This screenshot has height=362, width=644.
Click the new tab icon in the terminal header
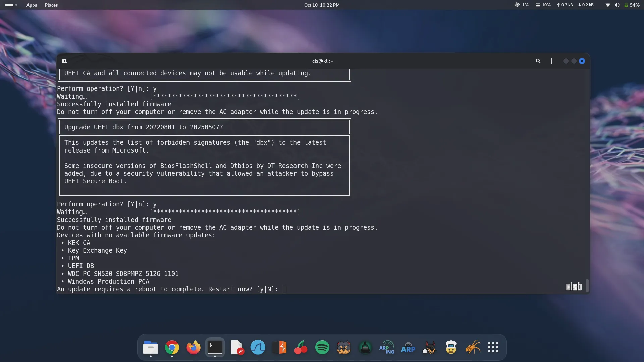[x=64, y=61]
